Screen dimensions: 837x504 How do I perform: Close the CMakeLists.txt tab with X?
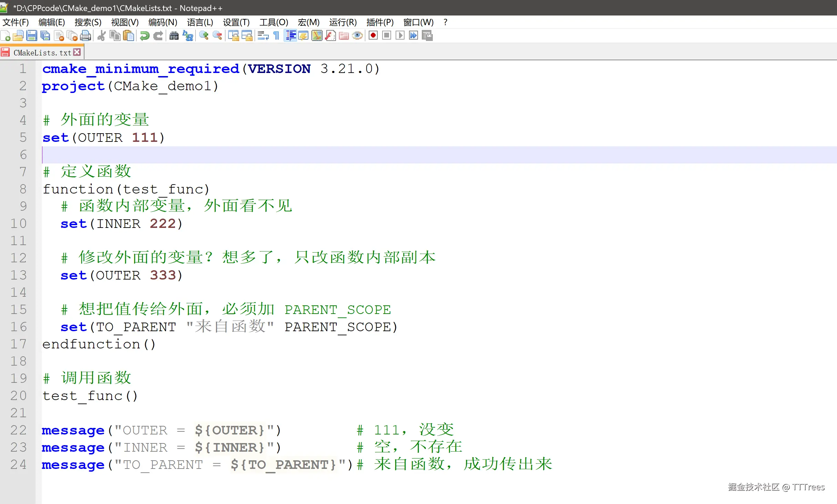[x=77, y=52]
